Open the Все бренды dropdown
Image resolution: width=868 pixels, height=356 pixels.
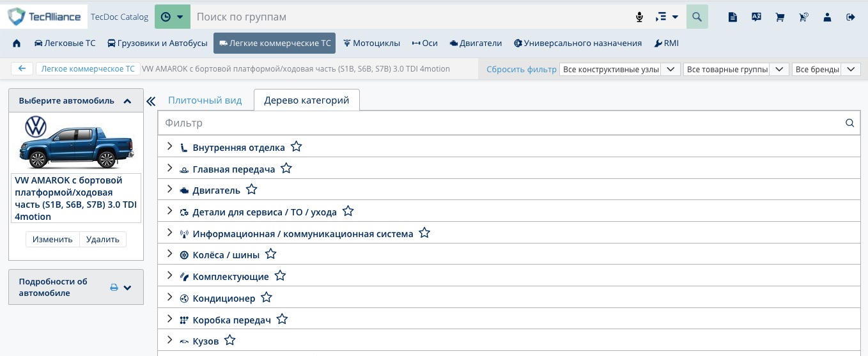pyautogui.click(x=825, y=69)
